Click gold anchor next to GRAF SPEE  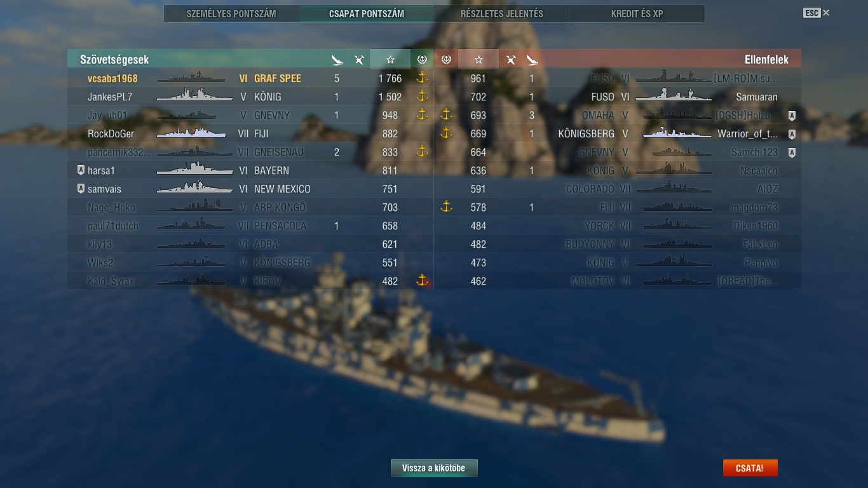(422, 78)
